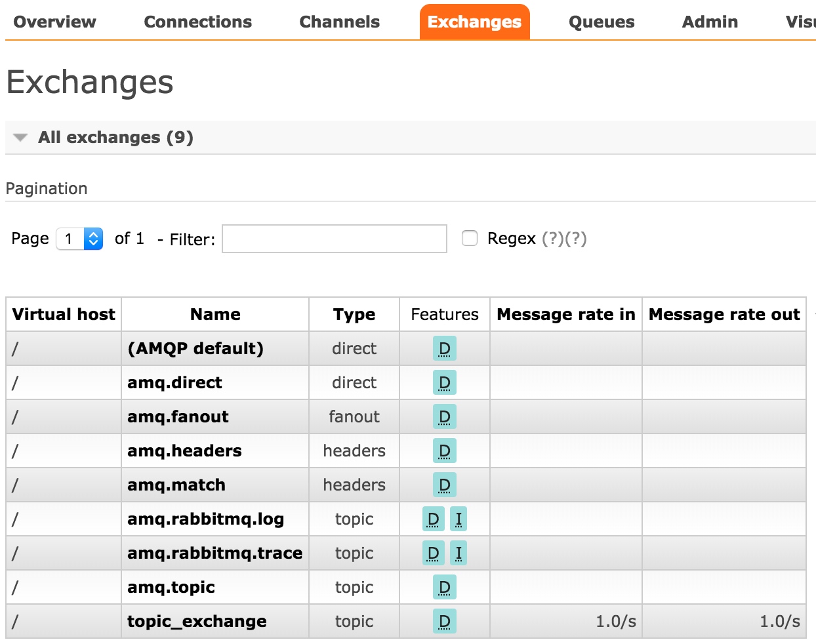The height and width of the screenshot is (644, 816).
Task: Click the first (?) help link beside Regex
Action: [x=553, y=238]
